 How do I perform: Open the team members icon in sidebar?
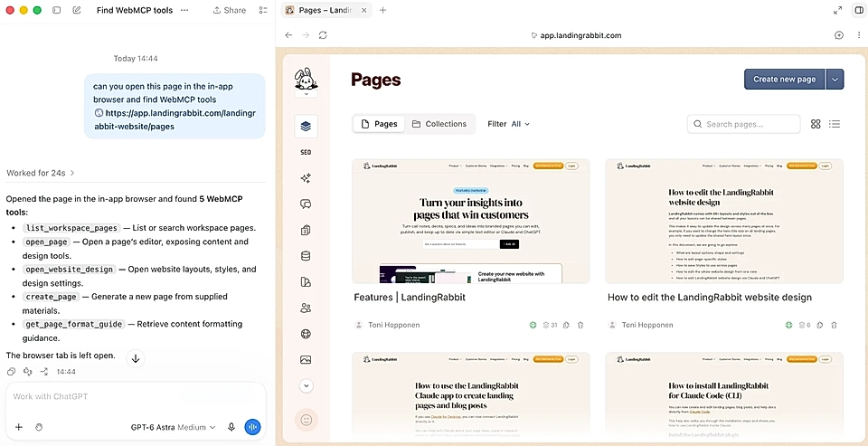pyautogui.click(x=306, y=308)
